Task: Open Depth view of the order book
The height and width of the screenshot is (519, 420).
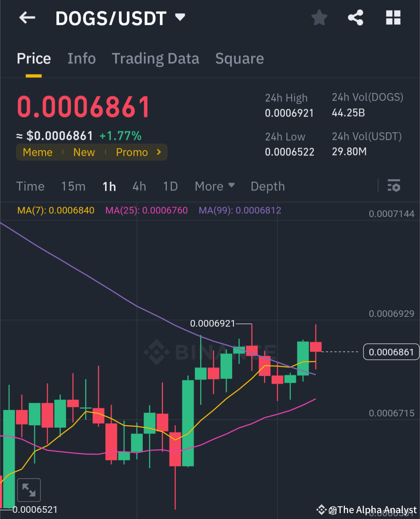Action: point(268,186)
